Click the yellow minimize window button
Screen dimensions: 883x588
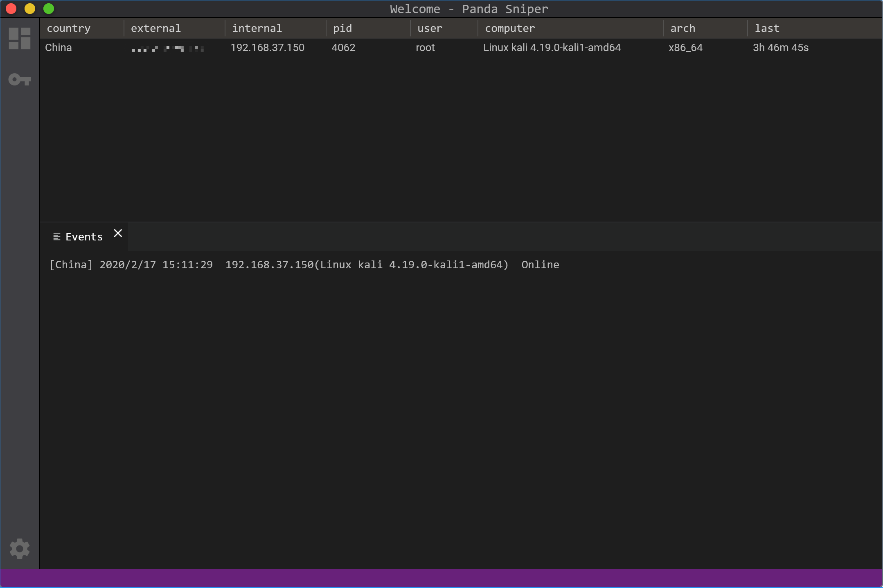click(x=30, y=9)
